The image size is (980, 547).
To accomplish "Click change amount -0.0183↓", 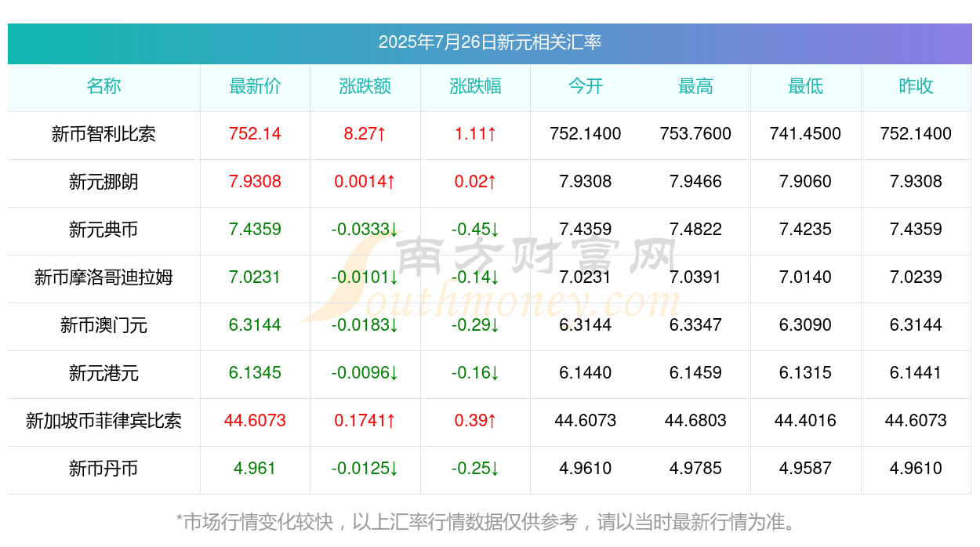I will click(x=365, y=325).
